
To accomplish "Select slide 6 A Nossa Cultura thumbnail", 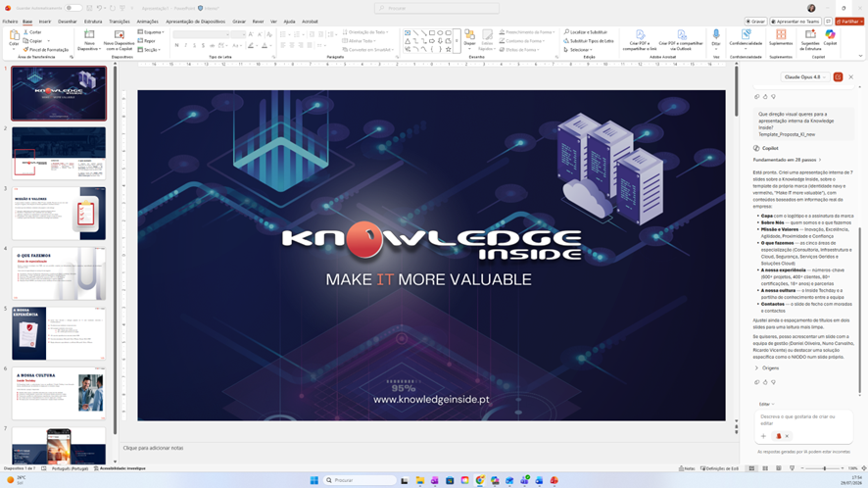I will click(59, 393).
